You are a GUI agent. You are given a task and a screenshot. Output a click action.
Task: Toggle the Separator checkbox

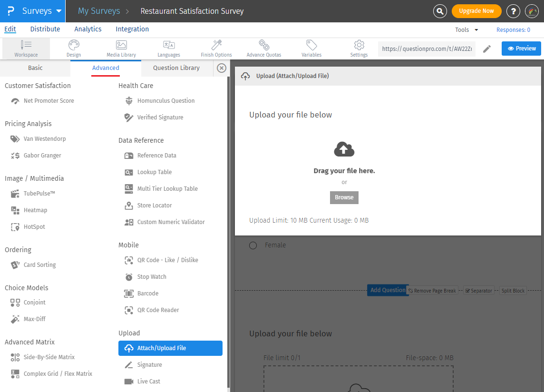coord(467,291)
